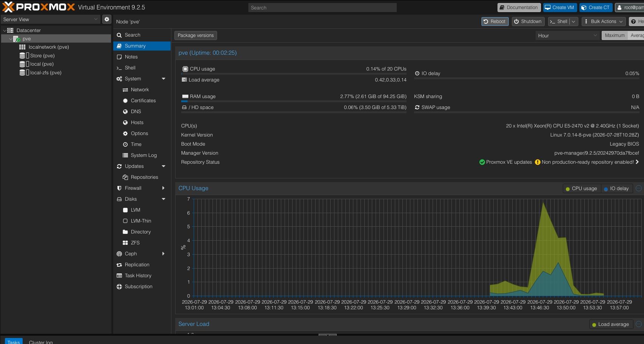644x344 pixels.
Task: Click the Package versions button
Action: tap(196, 35)
